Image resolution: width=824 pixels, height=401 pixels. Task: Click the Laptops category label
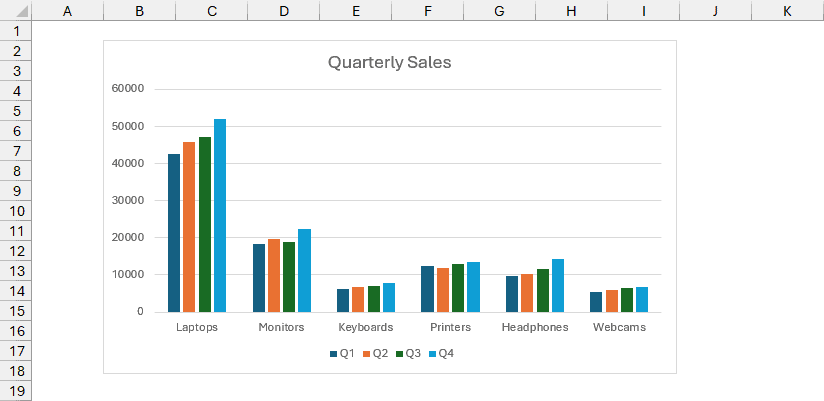point(197,327)
